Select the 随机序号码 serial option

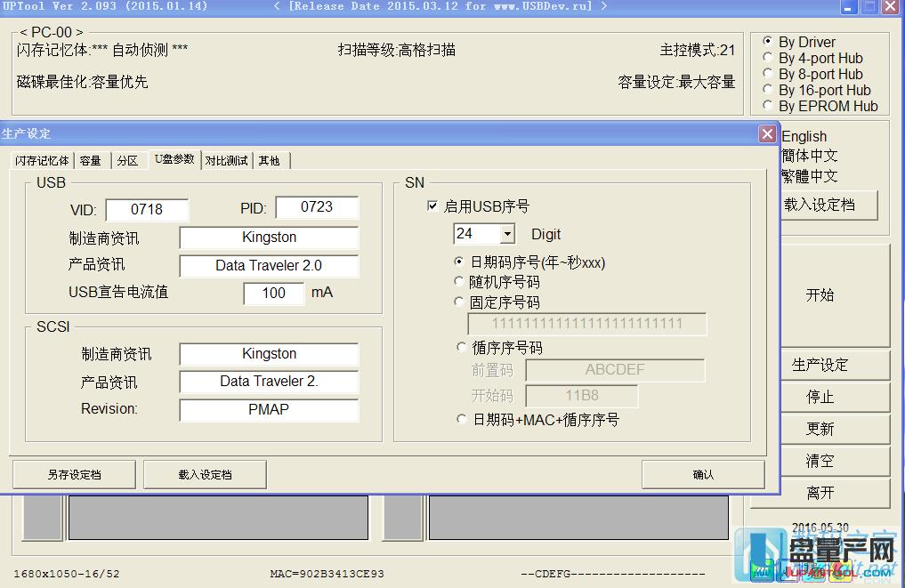click(x=461, y=281)
